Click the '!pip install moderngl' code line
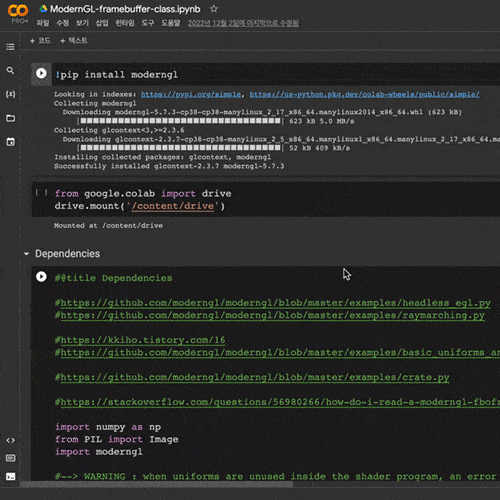The height and width of the screenshot is (500, 500). coord(117,75)
